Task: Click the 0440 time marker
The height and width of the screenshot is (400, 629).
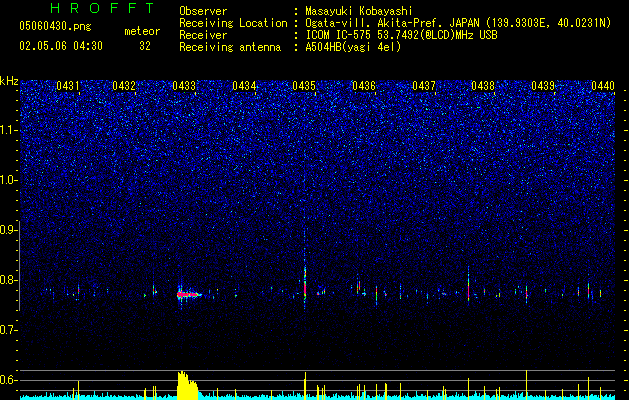Action: coord(603,85)
